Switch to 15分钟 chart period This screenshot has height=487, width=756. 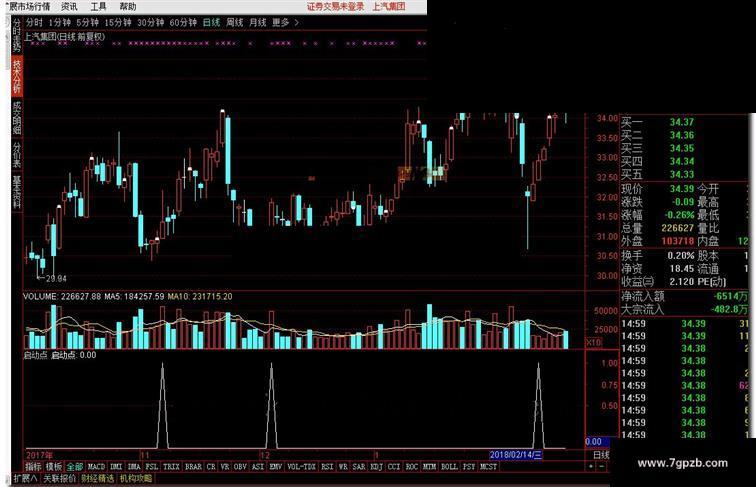118,22
